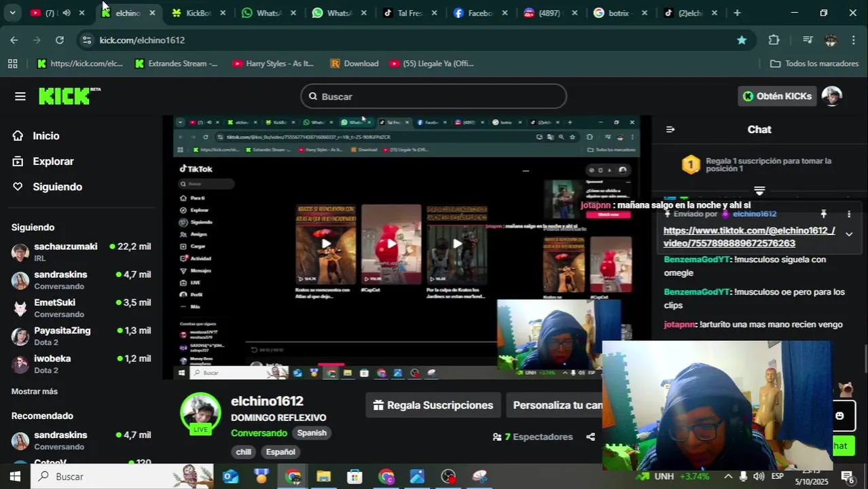The image size is (868, 489).
Task: Select the chill tag
Action: pyautogui.click(x=243, y=452)
